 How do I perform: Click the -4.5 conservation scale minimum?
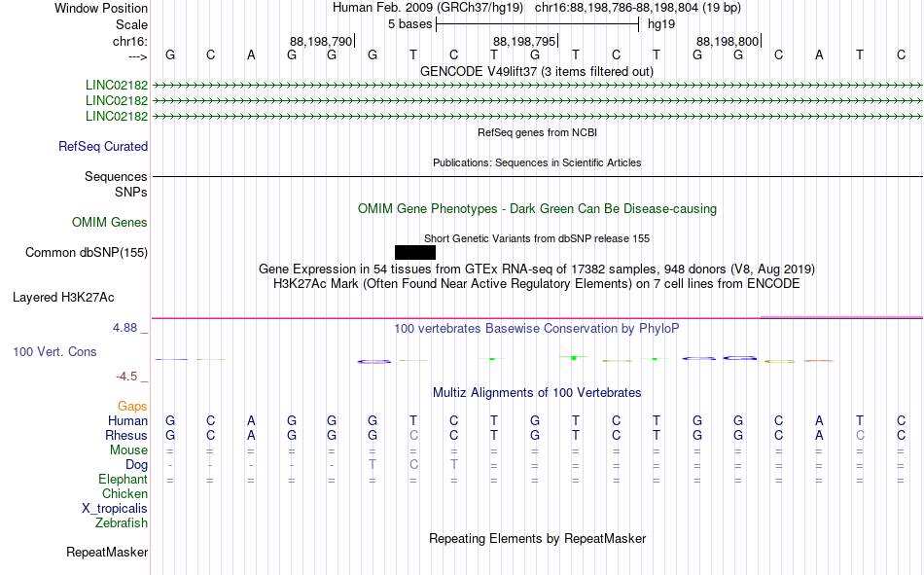coord(126,377)
